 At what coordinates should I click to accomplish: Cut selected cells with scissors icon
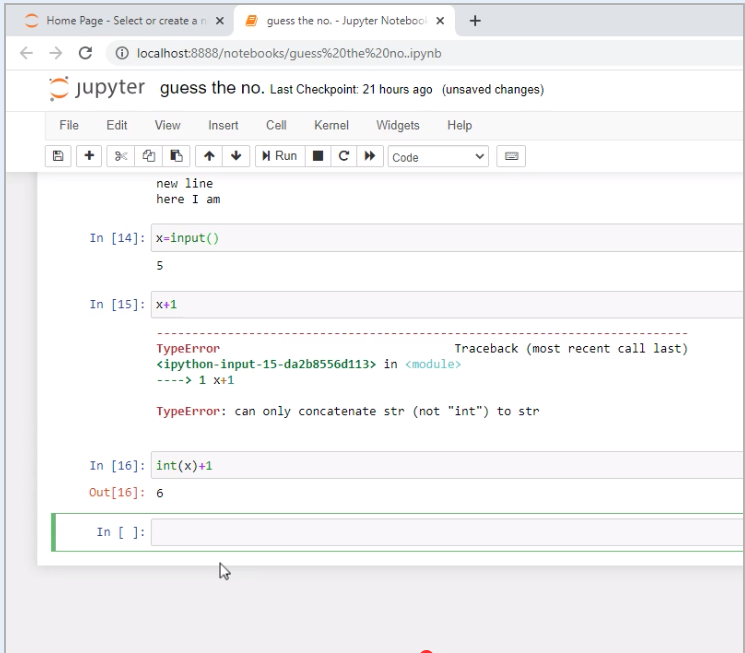tap(121, 156)
